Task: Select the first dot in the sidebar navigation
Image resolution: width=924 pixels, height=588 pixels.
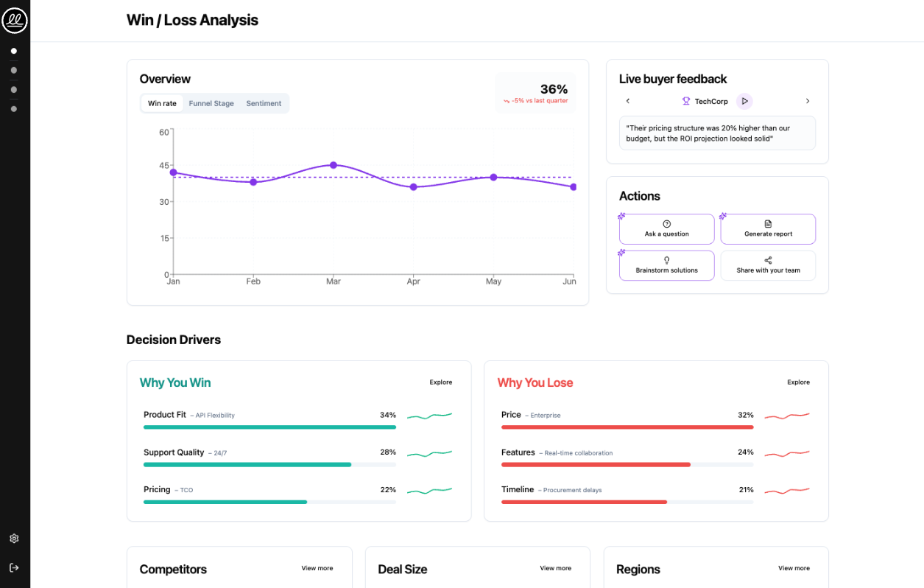Action: coord(13,51)
